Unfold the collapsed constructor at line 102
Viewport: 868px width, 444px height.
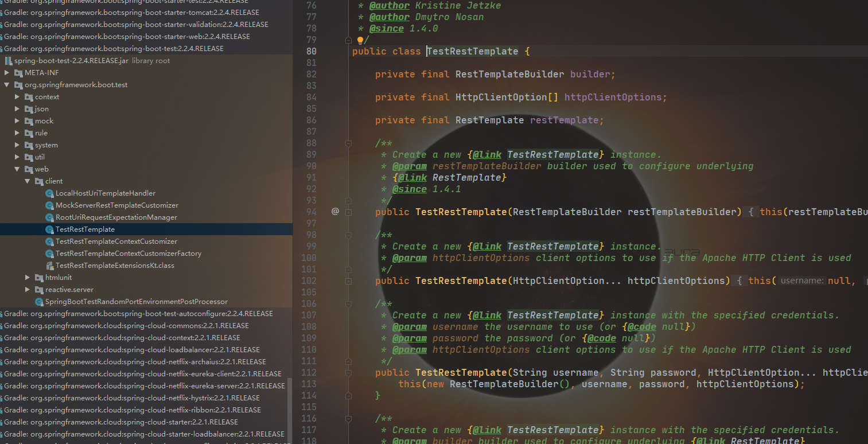[348, 281]
